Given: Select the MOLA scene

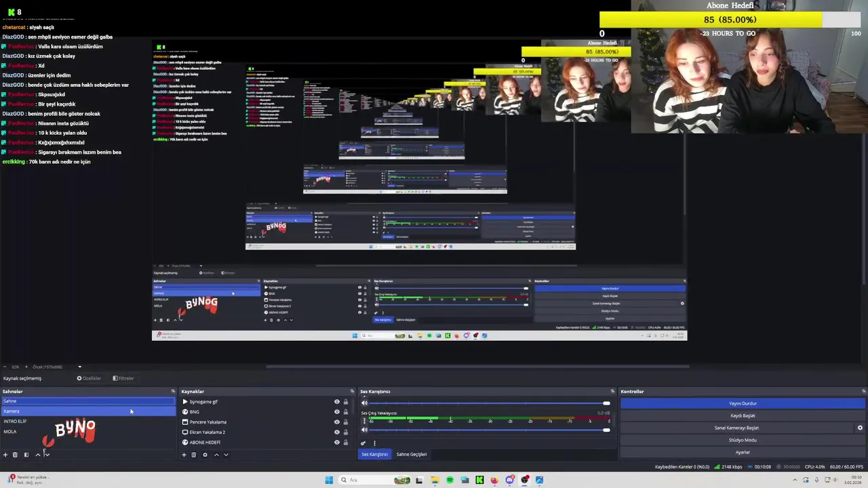Looking at the screenshot, I should tap(88, 432).
